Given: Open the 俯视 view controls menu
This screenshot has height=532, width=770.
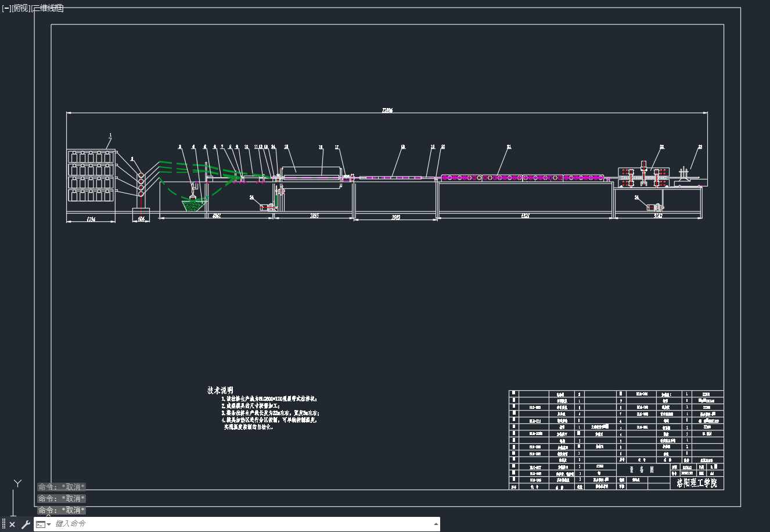Looking at the screenshot, I should coord(21,8).
